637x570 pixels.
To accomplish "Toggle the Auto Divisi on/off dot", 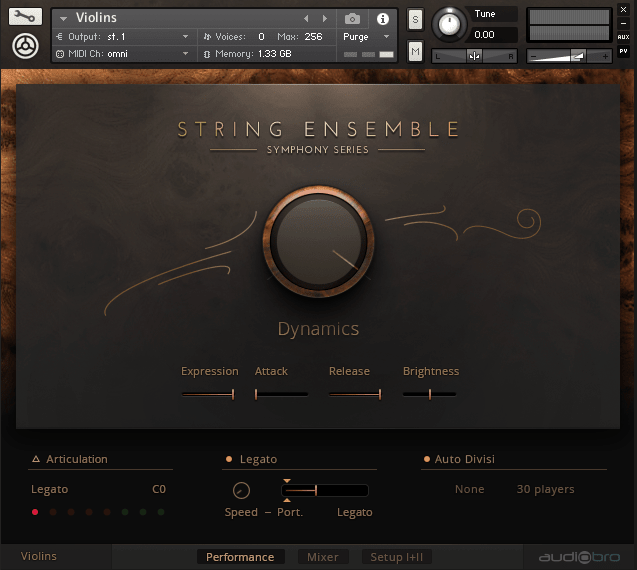I will coord(427,459).
